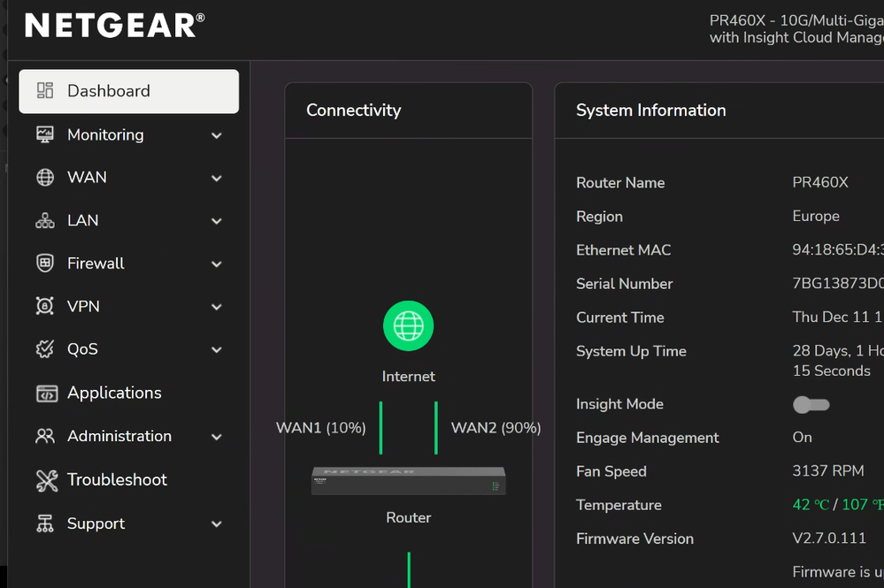The height and width of the screenshot is (588, 884).
Task: Click the Troubleshoot tools icon
Action: click(x=46, y=480)
